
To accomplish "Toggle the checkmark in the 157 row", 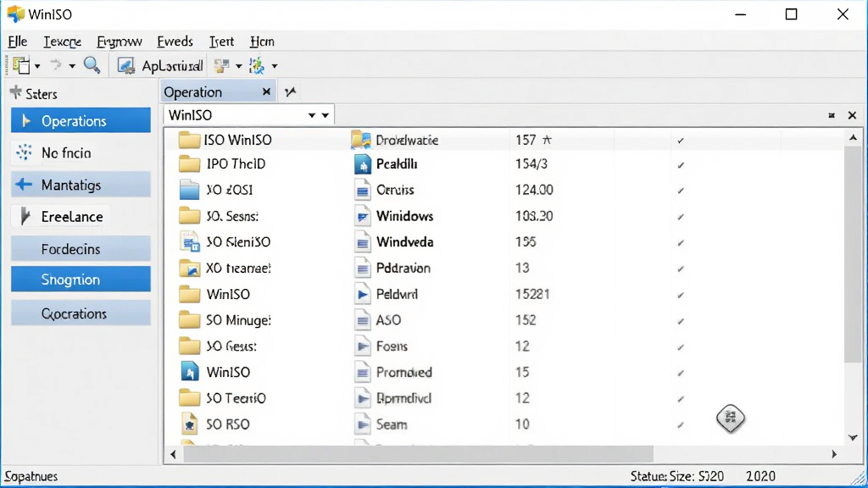I will coord(681,141).
